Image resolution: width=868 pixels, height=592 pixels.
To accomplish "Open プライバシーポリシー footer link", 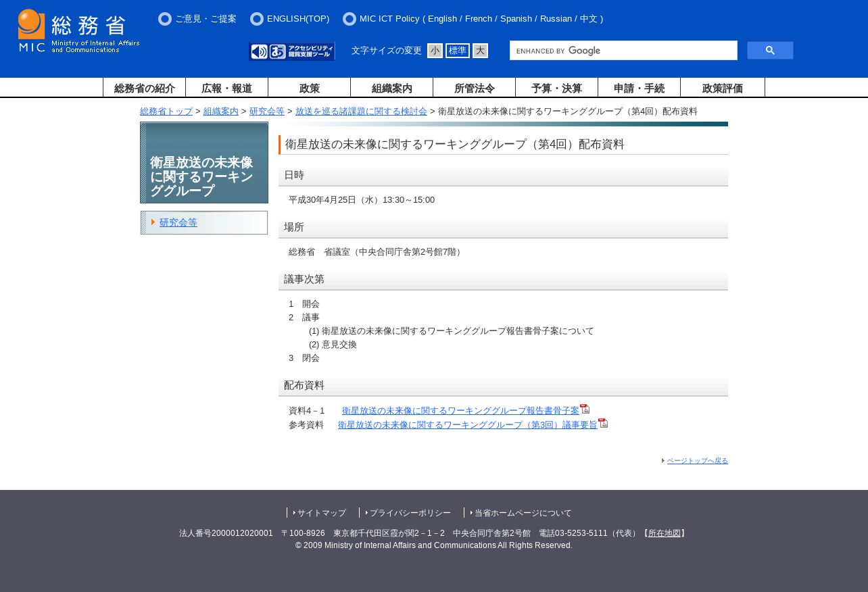I will coord(410,513).
